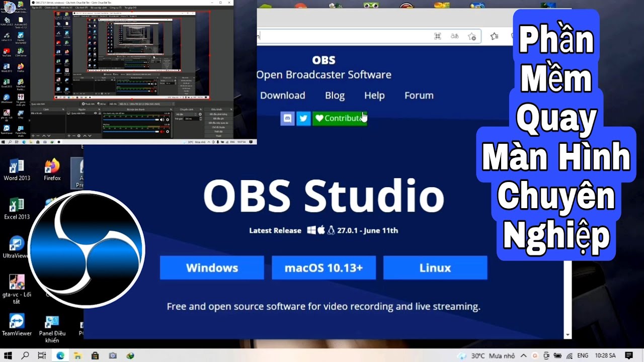The image size is (644, 362).
Task: Add page to favorites star icon
Action: click(x=471, y=36)
